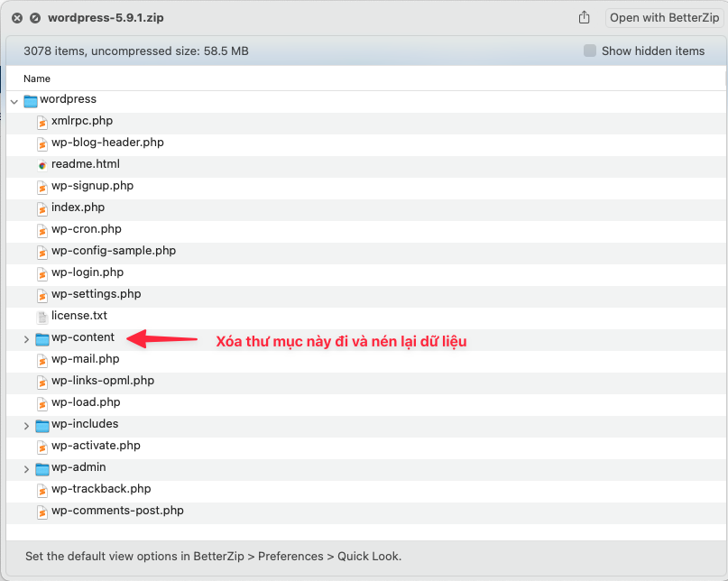Select wp-load.php file name
Image resolution: width=728 pixels, height=581 pixels.
point(86,402)
